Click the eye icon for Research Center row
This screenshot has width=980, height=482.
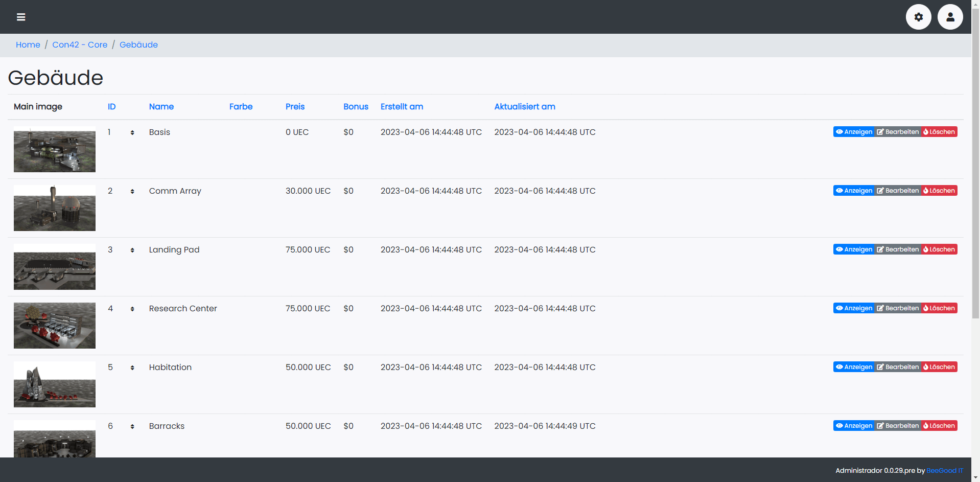tap(839, 308)
